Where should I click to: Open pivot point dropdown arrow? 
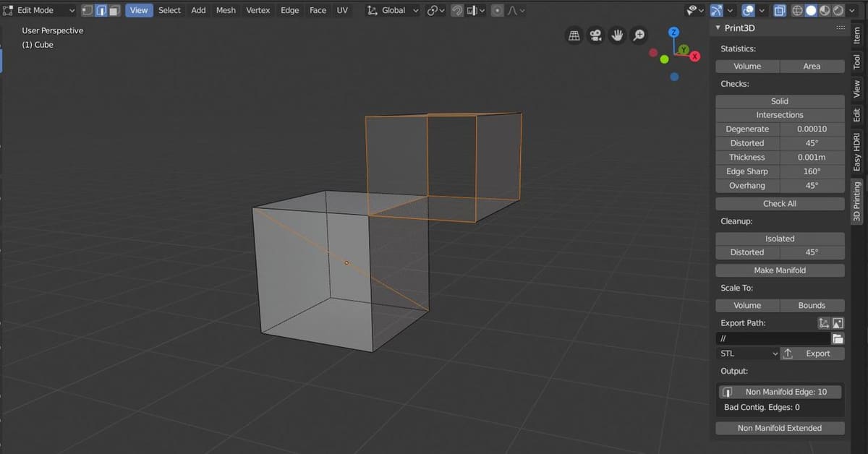[442, 10]
